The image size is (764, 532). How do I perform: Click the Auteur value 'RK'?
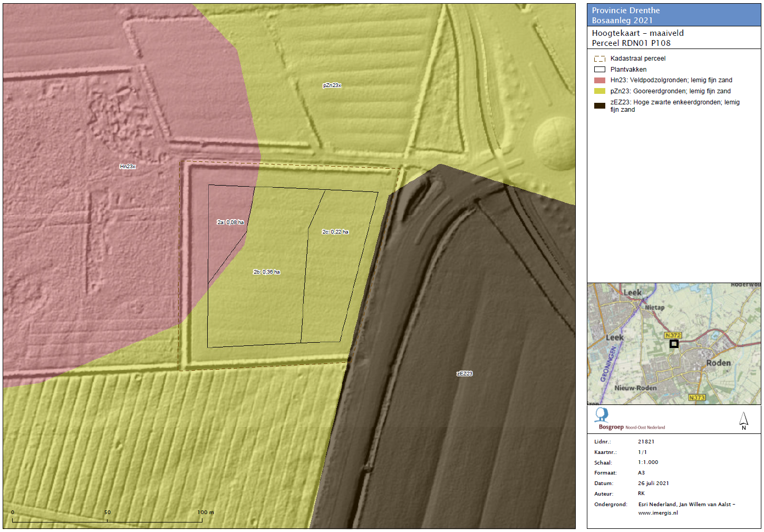[641, 494]
